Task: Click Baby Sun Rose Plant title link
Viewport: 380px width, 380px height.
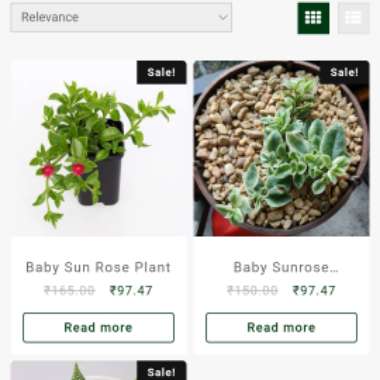Action: click(x=98, y=267)
